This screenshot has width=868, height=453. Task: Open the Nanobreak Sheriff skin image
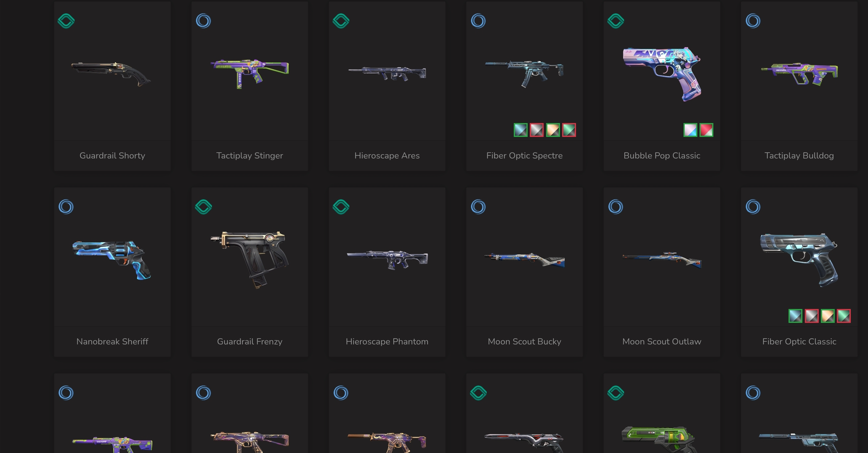tap(112, 260)
